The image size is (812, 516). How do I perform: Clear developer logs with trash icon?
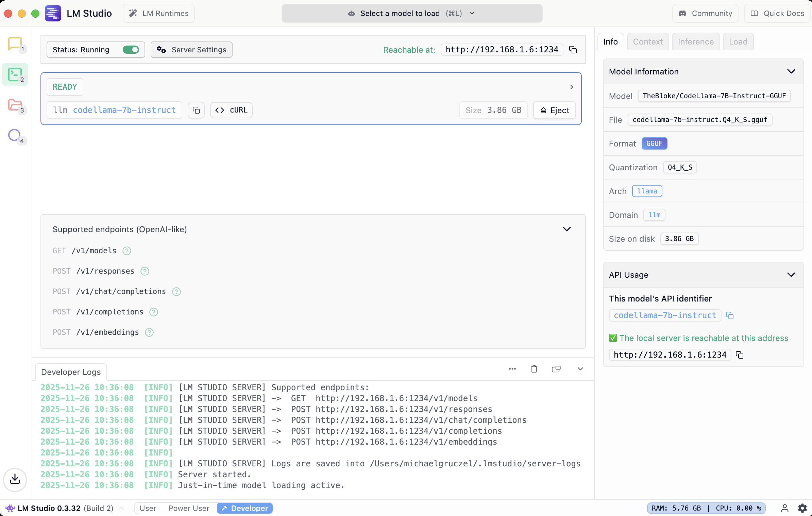(x=534, y=369)
